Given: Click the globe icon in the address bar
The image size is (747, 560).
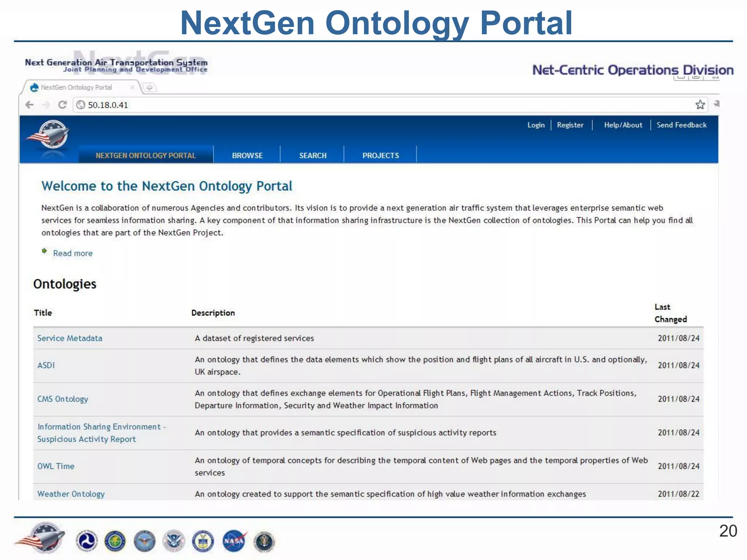Looking at the screenshot, I should [81, 105].
